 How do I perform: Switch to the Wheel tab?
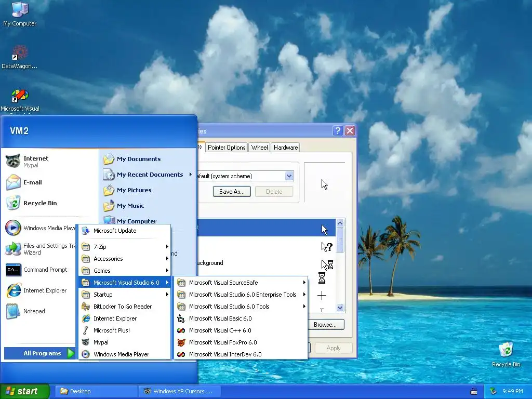point(260,147)
